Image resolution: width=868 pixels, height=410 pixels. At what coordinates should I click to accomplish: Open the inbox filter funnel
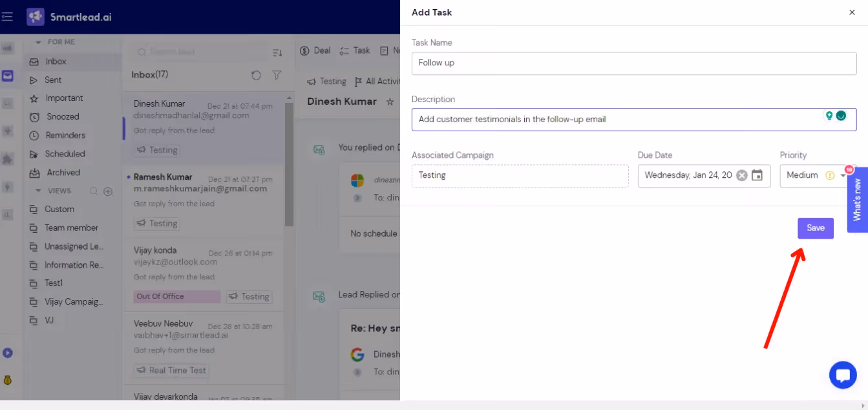(277, 75)
